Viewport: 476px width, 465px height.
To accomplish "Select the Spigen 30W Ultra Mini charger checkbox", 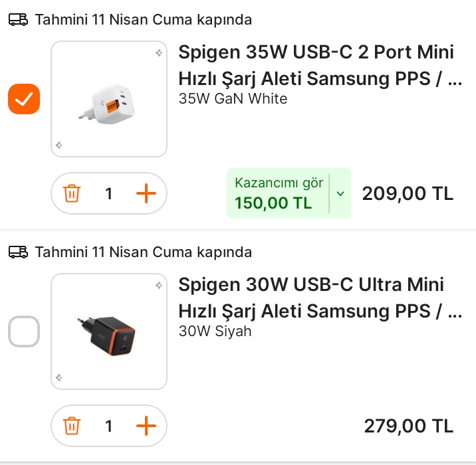I will coord(24,331).
